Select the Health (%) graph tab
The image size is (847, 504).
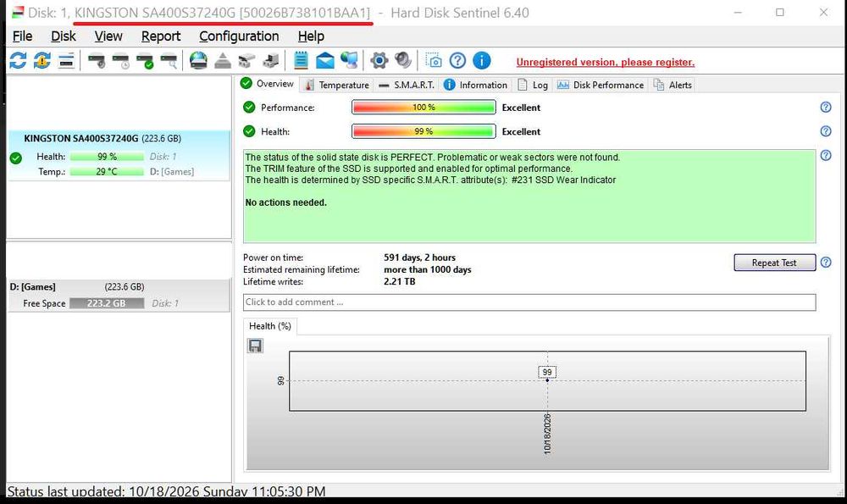(x=270, y=326)
